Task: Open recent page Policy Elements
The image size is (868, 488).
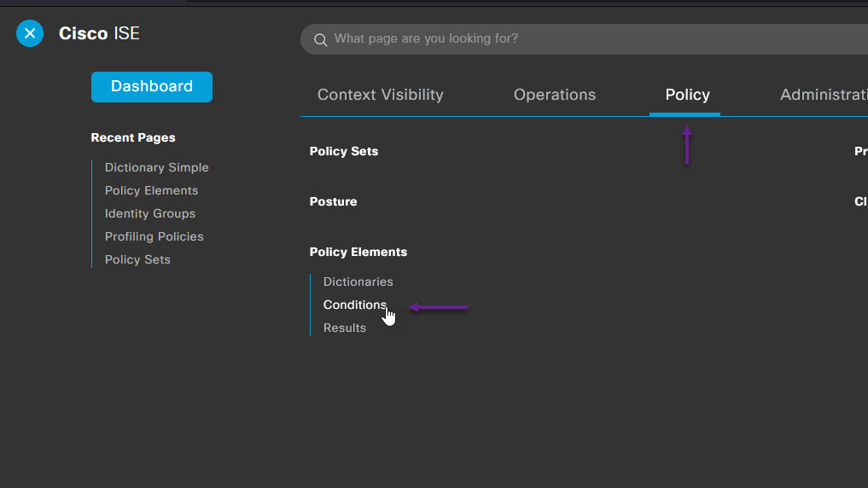Action: (x=151, y=190)
